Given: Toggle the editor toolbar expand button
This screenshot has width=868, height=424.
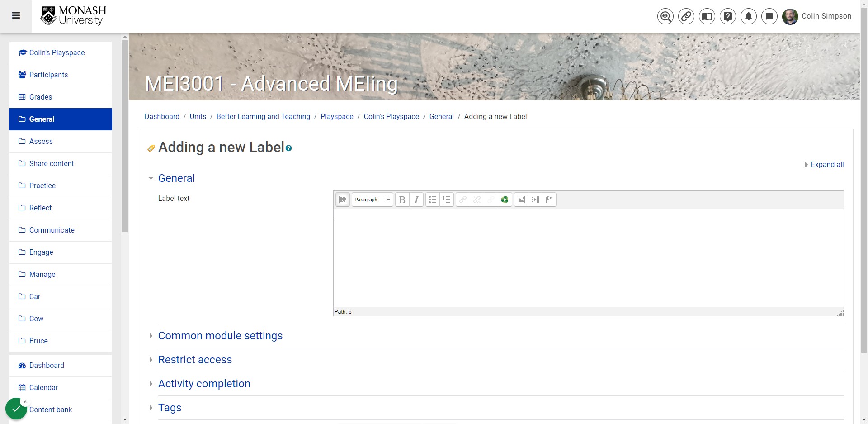Looking at the screenshot, I should click(343, 200).
